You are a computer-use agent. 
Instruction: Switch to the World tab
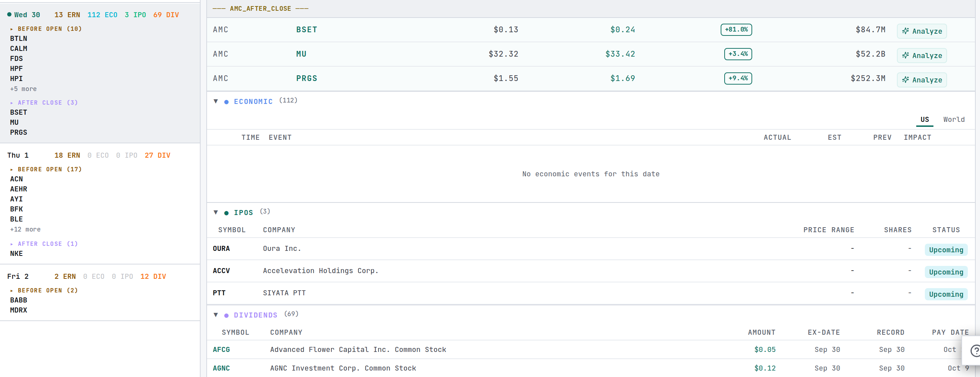pyautogui.click(x=954, y=119)
